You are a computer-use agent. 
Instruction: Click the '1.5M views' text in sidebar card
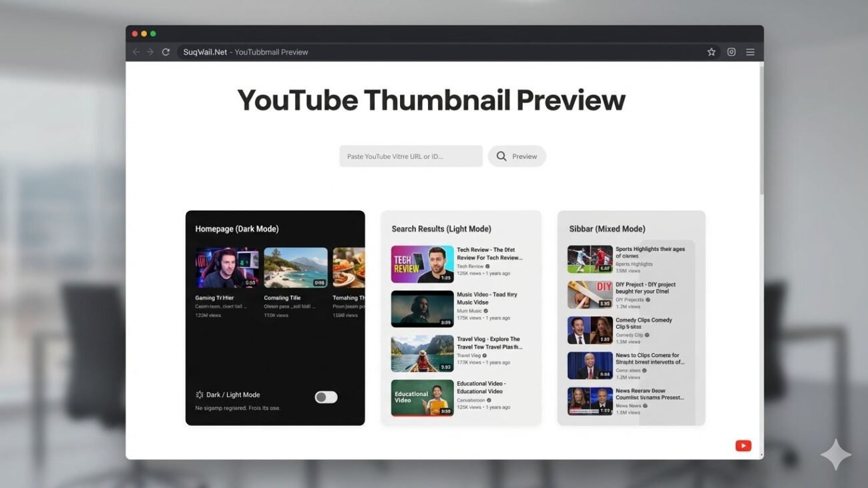pos(628,413)
